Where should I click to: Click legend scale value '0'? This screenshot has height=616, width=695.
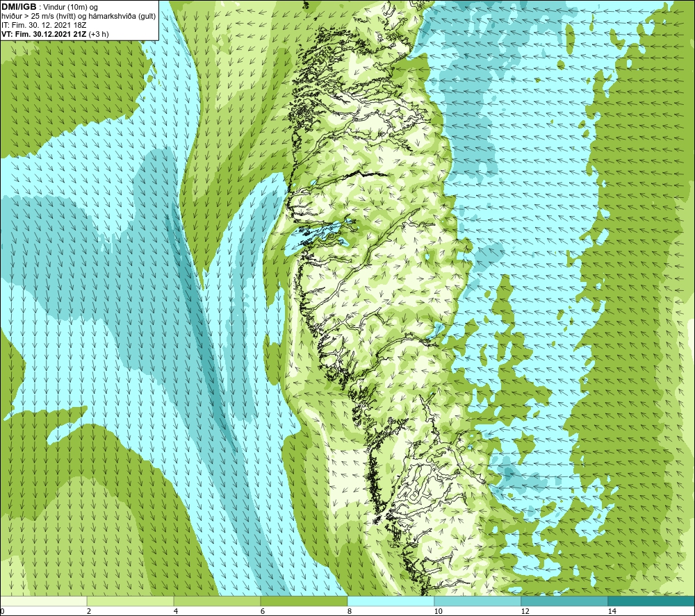[3, 612]
